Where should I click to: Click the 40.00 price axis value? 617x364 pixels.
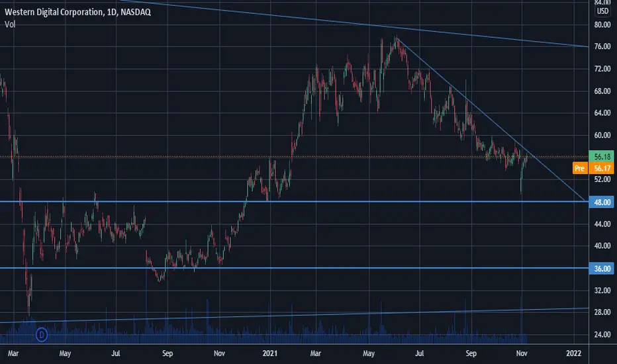pos(602,246)
